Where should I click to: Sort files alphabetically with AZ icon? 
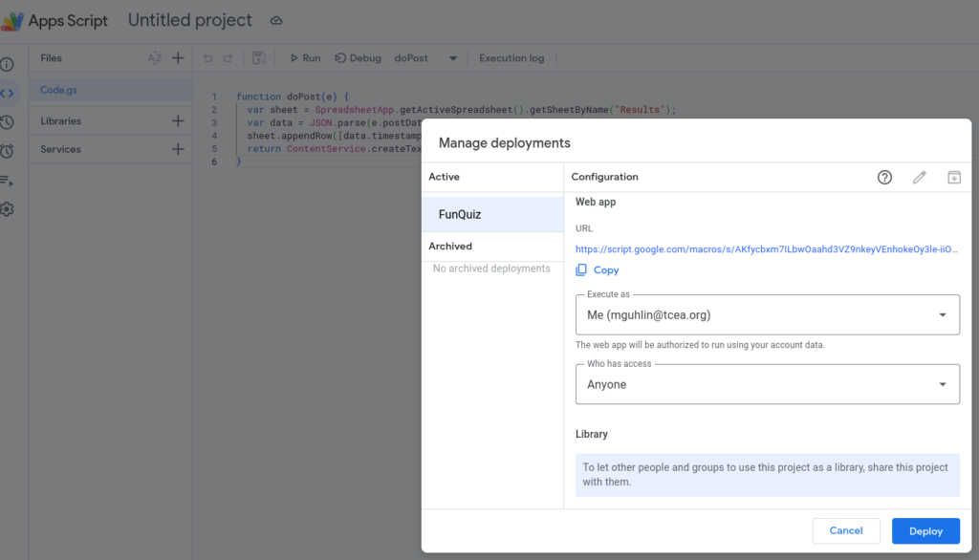click(x=155, y=58)
